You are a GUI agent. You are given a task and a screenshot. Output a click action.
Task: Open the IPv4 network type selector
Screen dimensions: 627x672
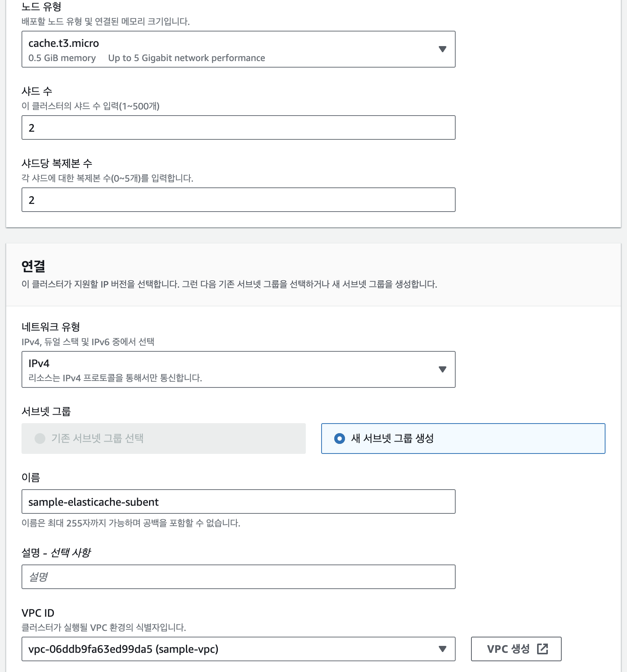coord(231,369)
